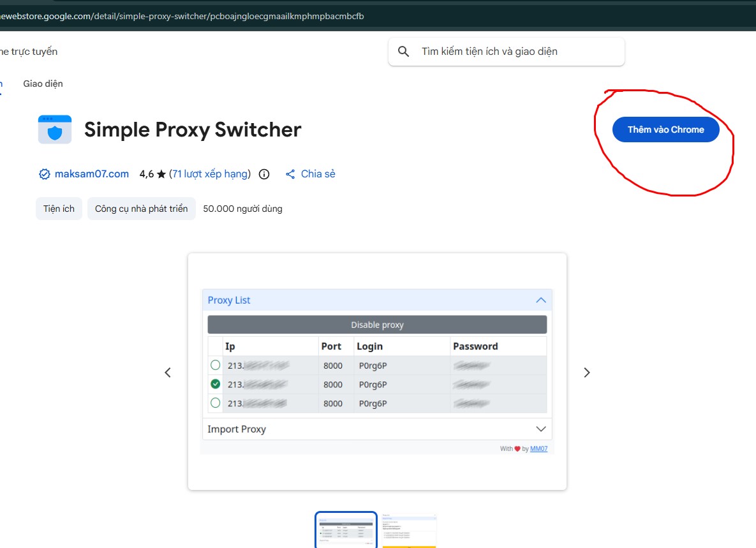The width and height of the screenshot is (756, 548).
Task: Click the search field Tìm kiếm tiện ích
Action: (517, 52)
